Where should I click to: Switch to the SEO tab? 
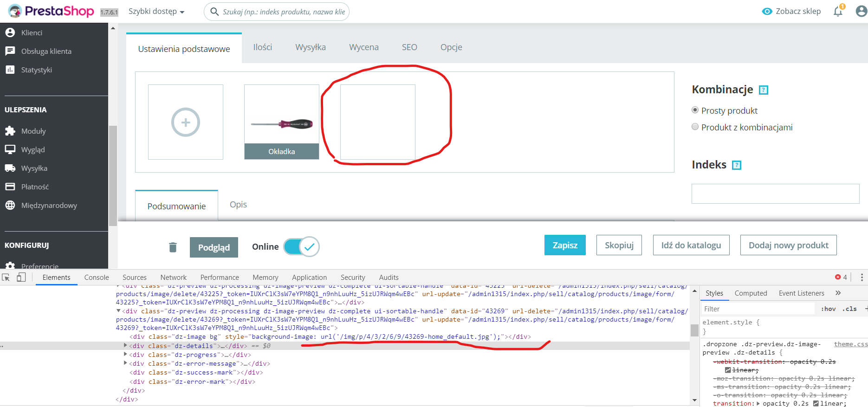click(x=409, y=47)
